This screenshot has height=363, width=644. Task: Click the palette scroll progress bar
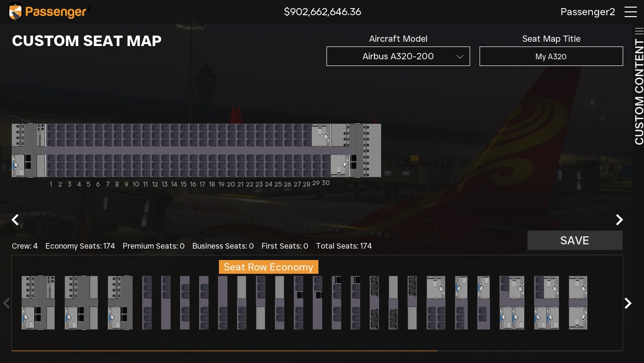tap(224, 351)
